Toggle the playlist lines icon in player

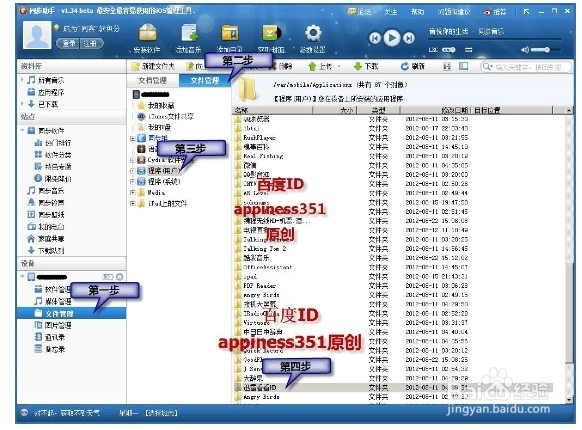click(469, 49)
